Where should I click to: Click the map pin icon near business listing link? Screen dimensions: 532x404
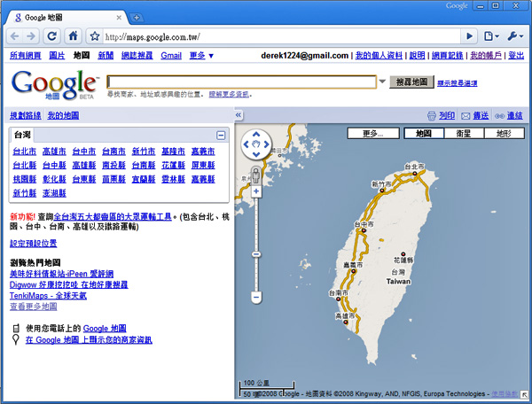pos(16,339)
